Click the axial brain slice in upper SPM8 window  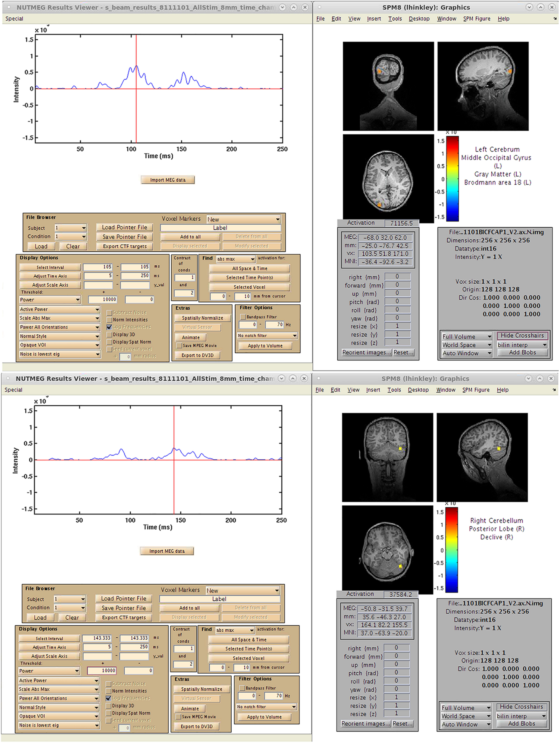(388, 179)
